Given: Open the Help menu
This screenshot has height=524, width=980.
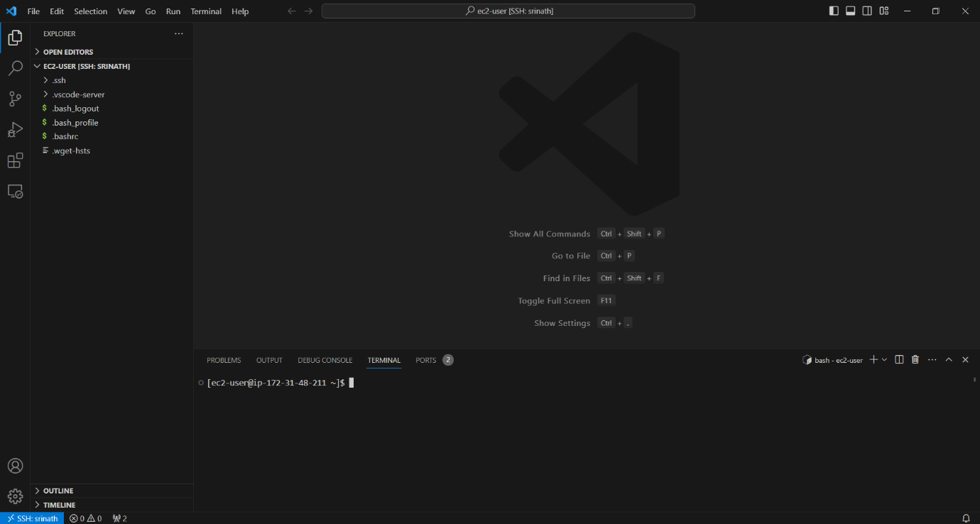Looking at the screenshot, I should click(x=240, y=11).
